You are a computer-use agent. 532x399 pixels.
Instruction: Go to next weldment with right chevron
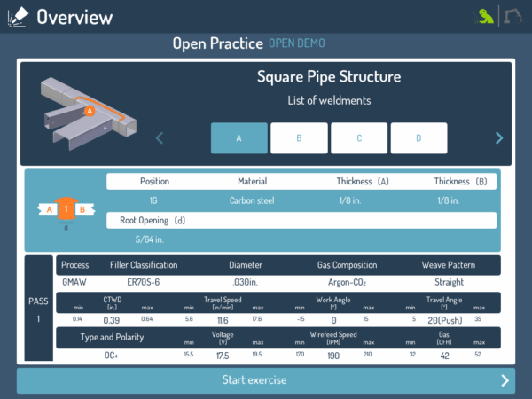498,137
